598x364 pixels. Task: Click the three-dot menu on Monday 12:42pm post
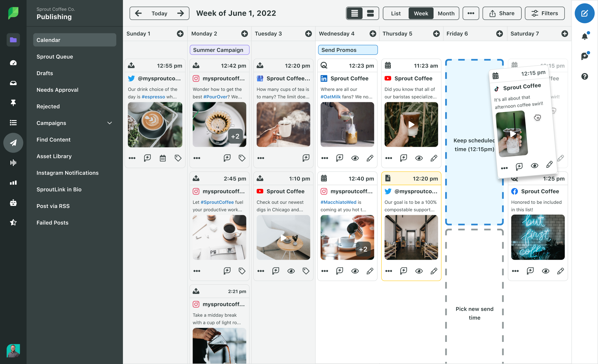pos(196,158)
